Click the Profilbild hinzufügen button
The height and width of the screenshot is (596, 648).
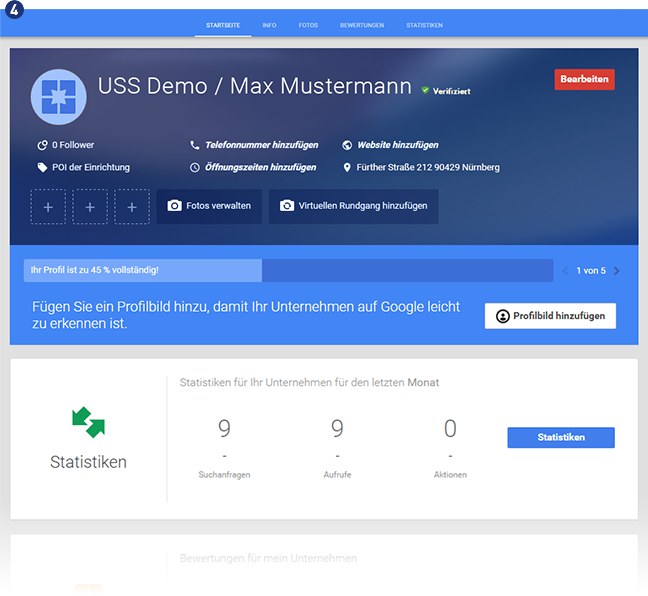click(550, 316)
